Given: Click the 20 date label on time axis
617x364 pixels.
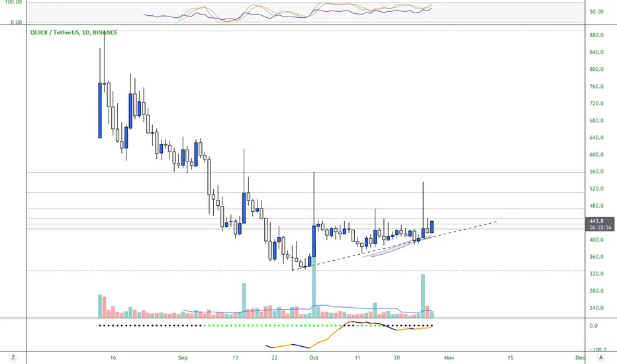Looking at the screenshot, I should click(x=397, y=357).
